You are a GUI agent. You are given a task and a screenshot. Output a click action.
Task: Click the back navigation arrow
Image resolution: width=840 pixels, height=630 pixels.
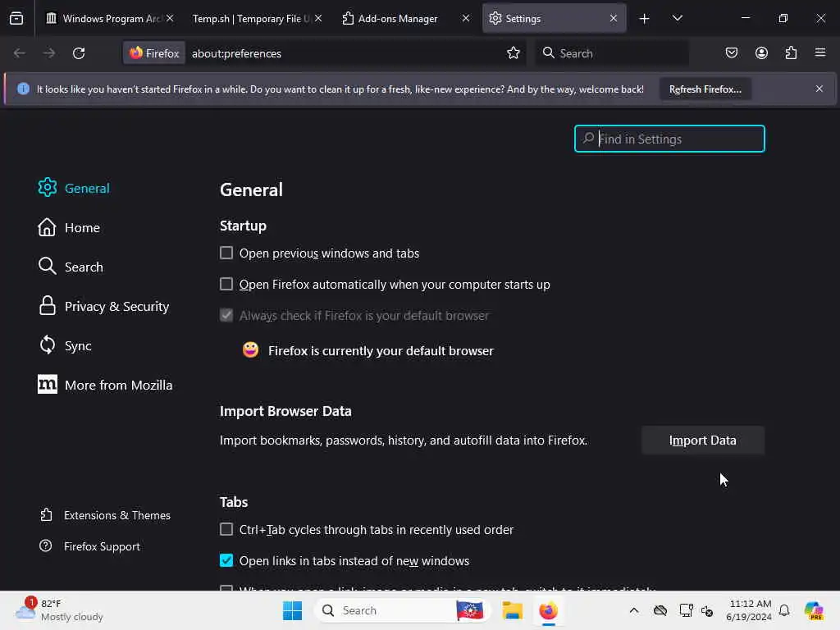20,53
